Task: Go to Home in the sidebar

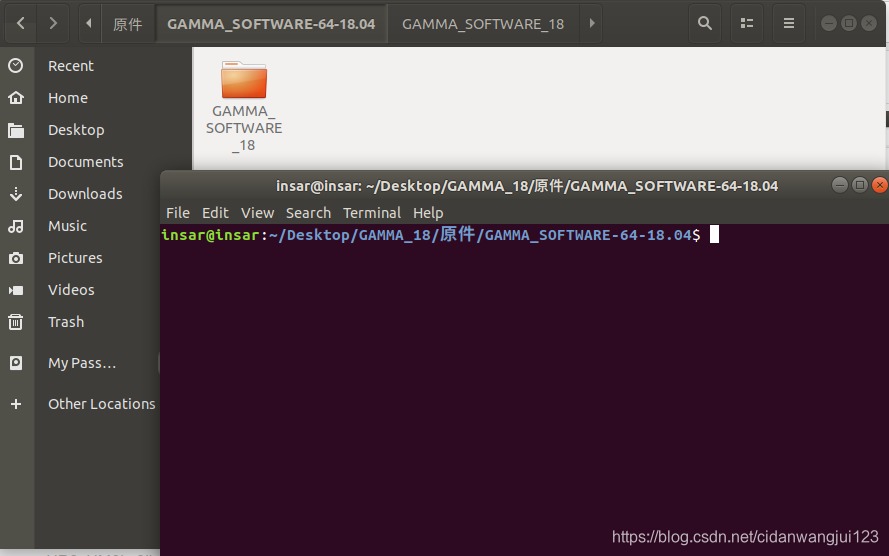Action: coord(67,98)
